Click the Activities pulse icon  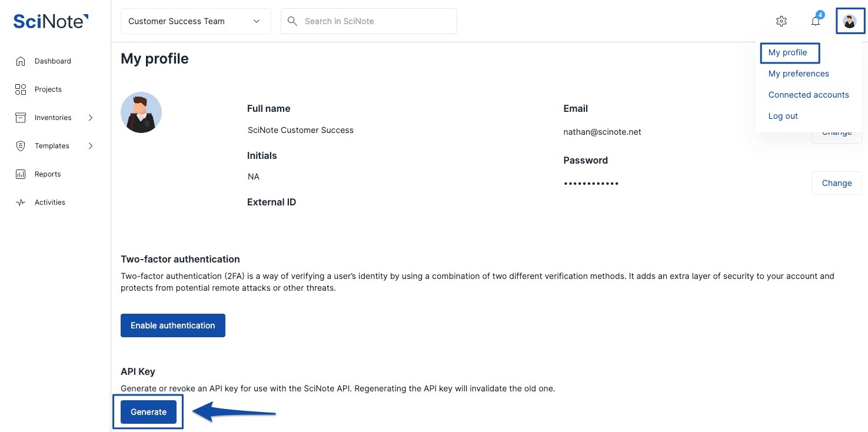[21, 202]
